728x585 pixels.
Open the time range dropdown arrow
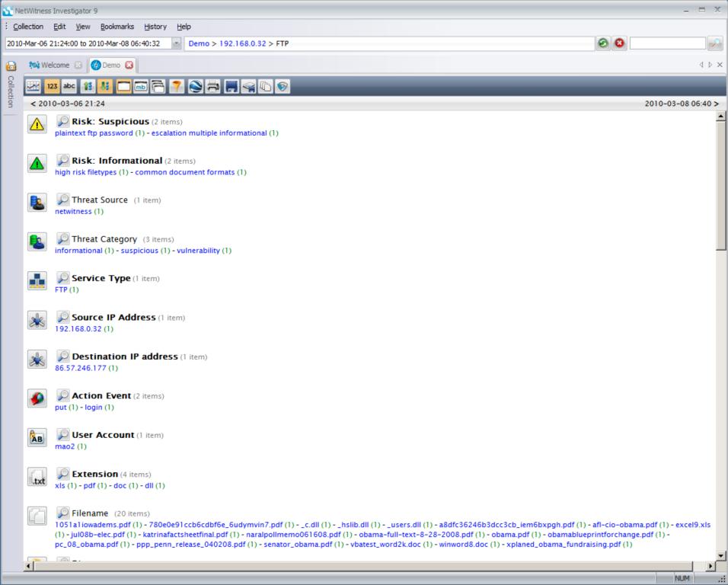tap(177, 43)
